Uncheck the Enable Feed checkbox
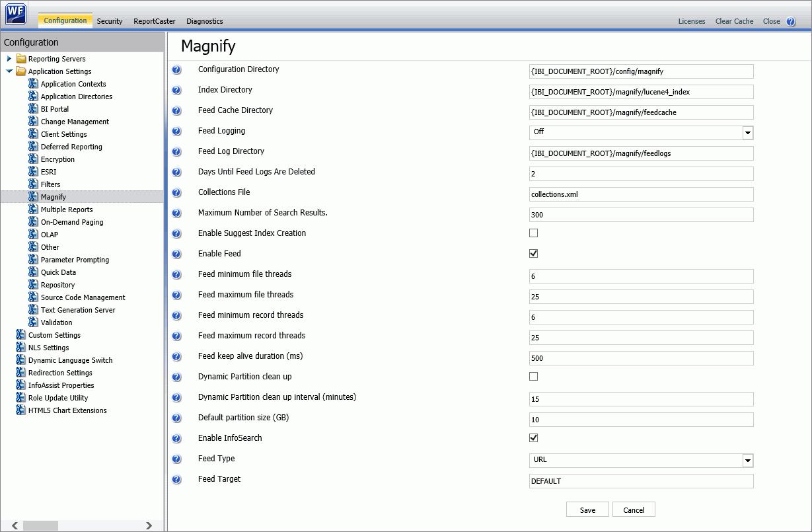The width and height of the screenshot is (812, 532). 534,253
